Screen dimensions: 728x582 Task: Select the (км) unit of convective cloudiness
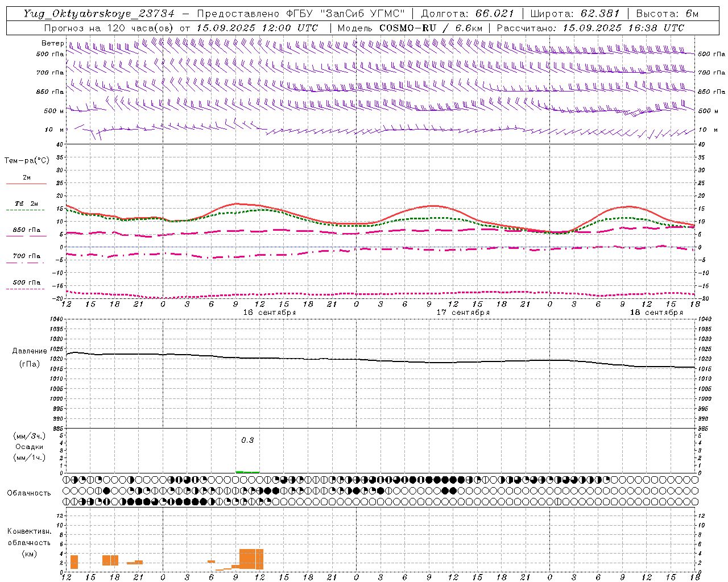tap(29, 554)
